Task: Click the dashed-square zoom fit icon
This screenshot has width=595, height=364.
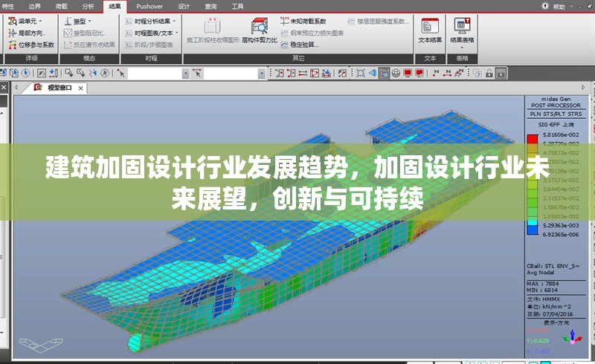Action: pyautogui.click(x=361, y=74)
